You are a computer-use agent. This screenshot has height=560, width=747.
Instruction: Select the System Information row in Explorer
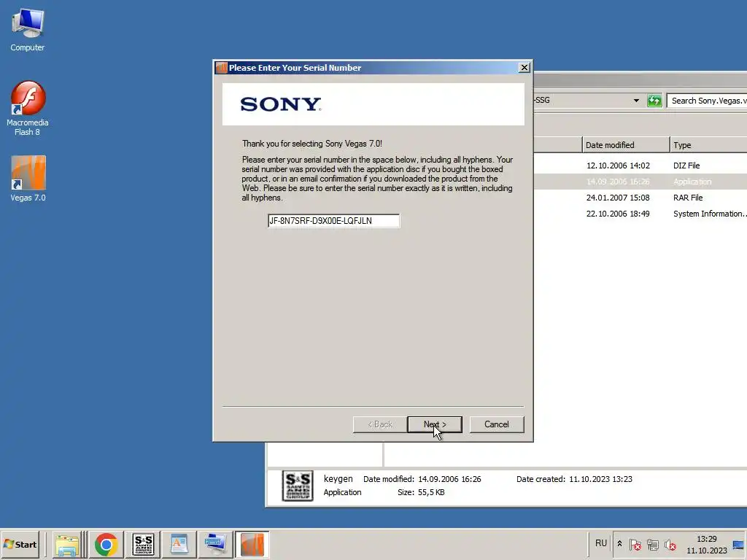pyautogui.click(x=640, y=214)
